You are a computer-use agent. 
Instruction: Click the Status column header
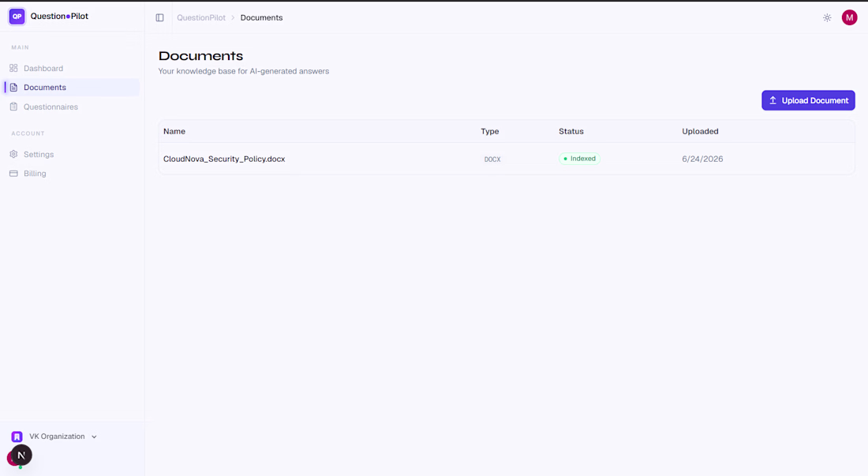pos(571,131)
